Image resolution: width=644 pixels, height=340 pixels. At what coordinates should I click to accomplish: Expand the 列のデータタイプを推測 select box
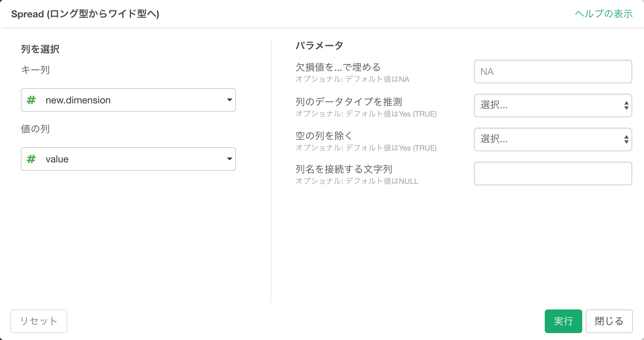(x=553, y=105)
